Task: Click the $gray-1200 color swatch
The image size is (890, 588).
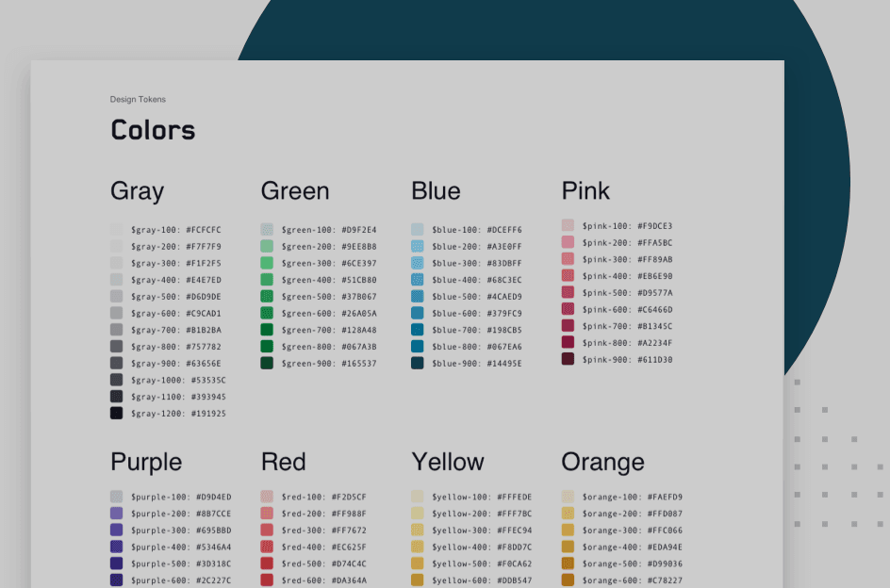Action: coord(116,414)
